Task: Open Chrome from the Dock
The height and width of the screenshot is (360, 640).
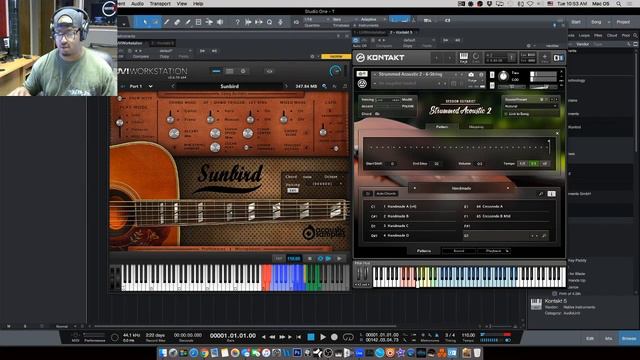Action: pos(204,353)
